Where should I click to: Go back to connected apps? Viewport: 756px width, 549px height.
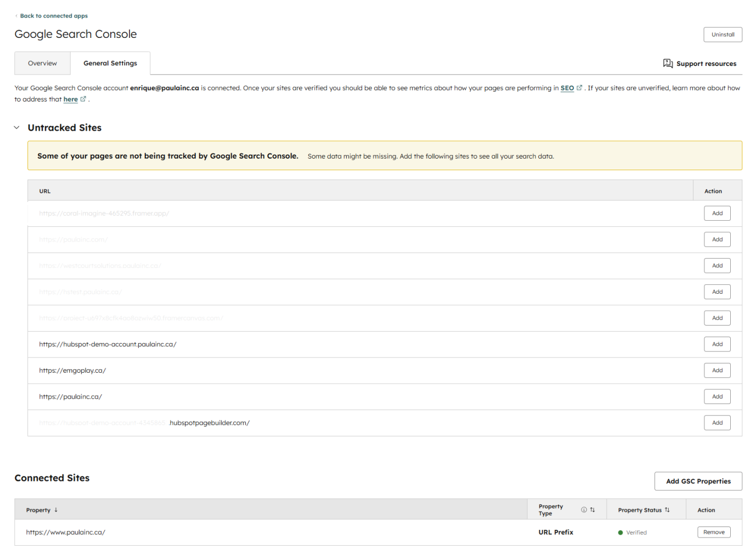click(x=54, y=16)
